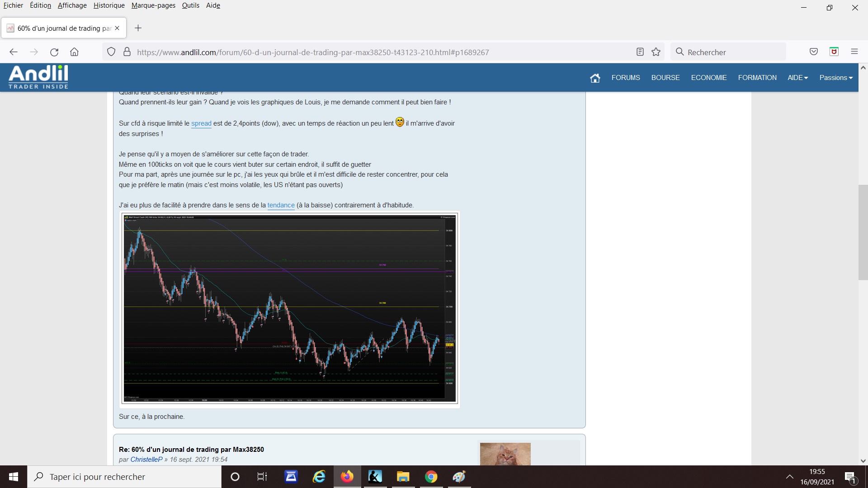
Task: Click the page vertical scrollbar thumb
Action: click(863, 233)
